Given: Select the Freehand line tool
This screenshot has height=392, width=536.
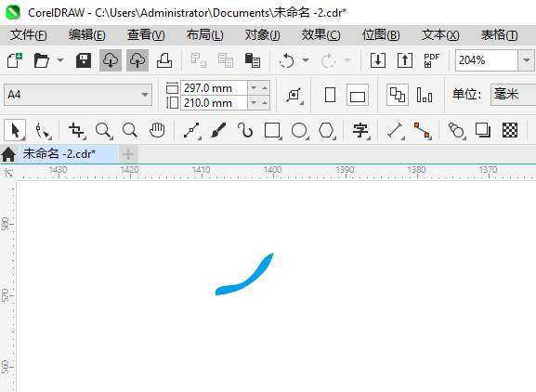Looking at the screenshot, I should pyautogui.click(x=191, y=130).
